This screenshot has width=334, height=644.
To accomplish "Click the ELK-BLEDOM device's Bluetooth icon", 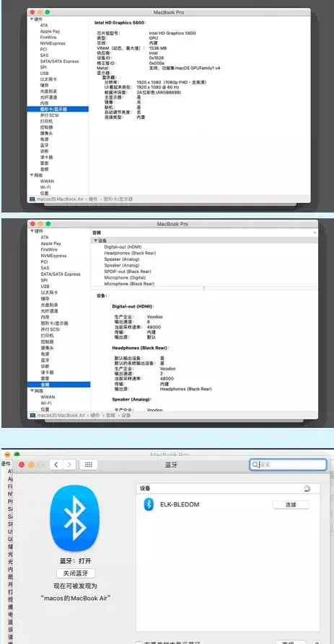I will tap(149, 504).
